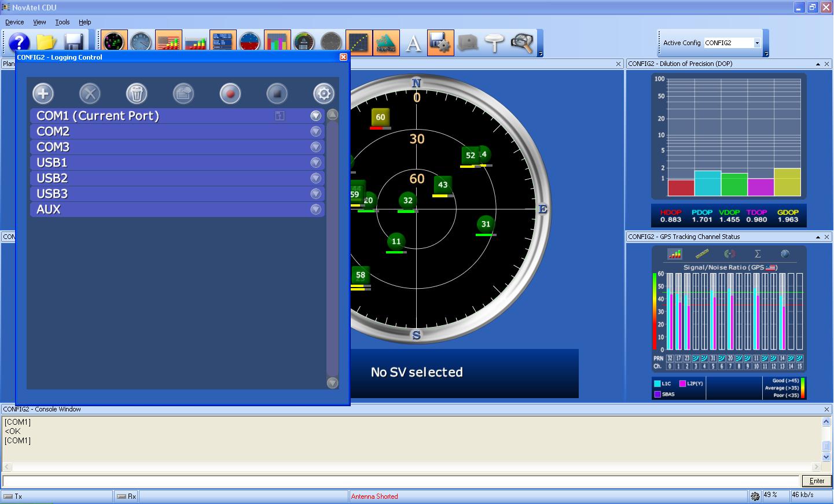Click the stop logging square button
Viewport: 834px width, 504px height.
pos(277,93)
